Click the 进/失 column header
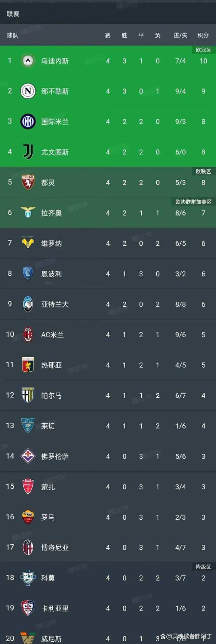This screenshot has height=644, width=216. tap(180, 35)
